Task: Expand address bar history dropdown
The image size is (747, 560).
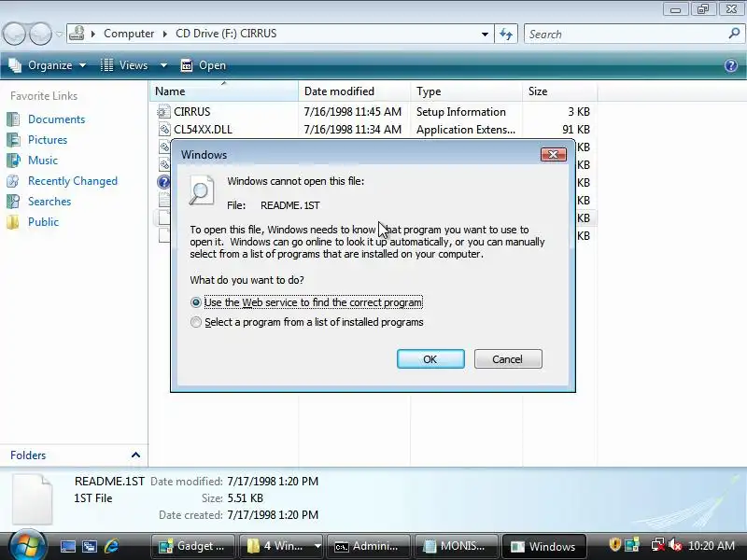Action: [x=485, y=34]
